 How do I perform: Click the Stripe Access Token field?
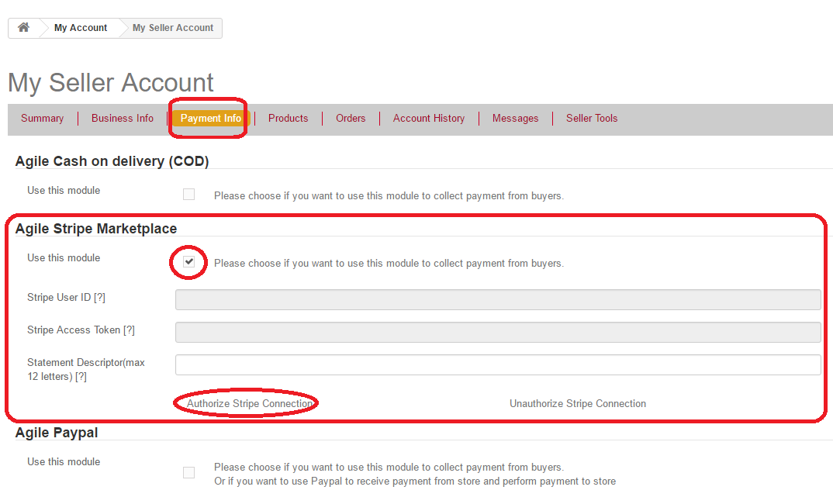(498, 333)
